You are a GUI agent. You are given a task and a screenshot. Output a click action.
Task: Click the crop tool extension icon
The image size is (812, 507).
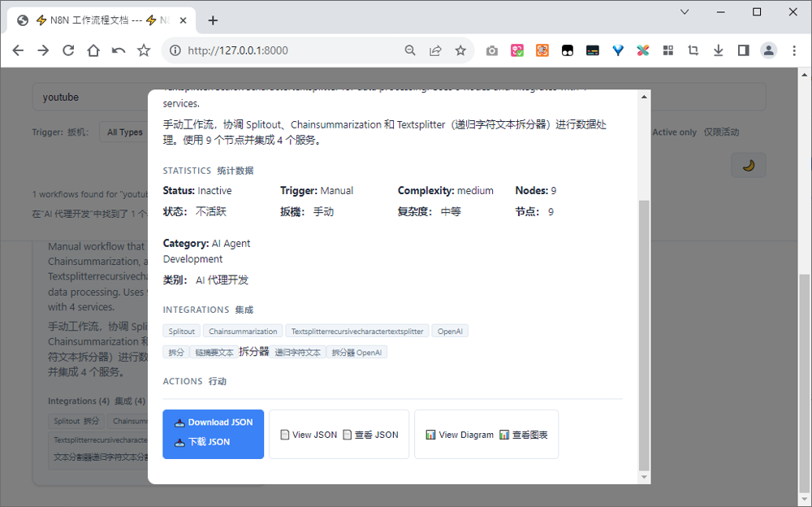click(x=693, y=50)
